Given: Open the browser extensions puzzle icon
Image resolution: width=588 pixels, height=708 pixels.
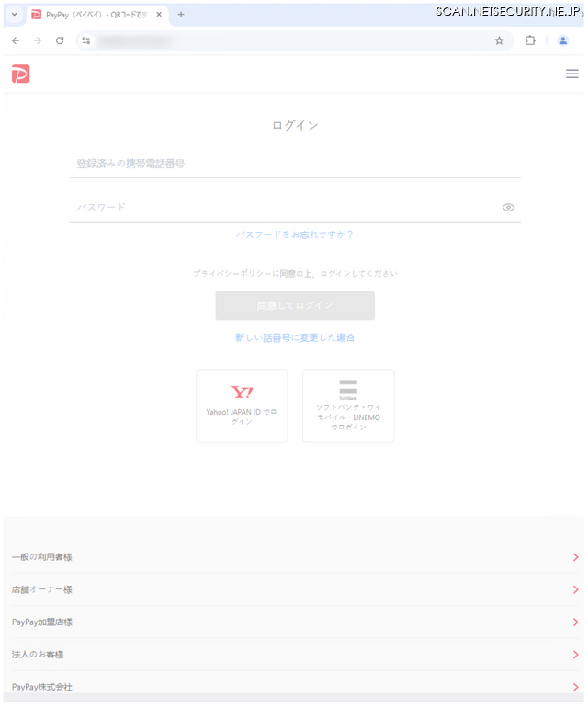Looking at the screenshot, I should click(530, 40).
